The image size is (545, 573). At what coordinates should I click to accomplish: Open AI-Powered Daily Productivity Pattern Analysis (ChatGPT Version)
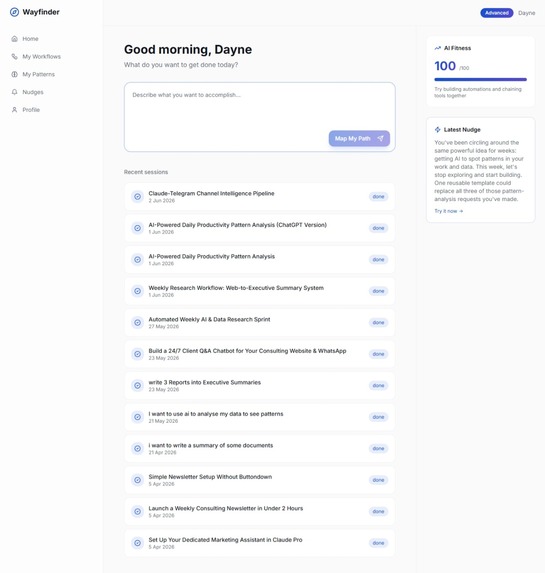(x=260, y=228)
